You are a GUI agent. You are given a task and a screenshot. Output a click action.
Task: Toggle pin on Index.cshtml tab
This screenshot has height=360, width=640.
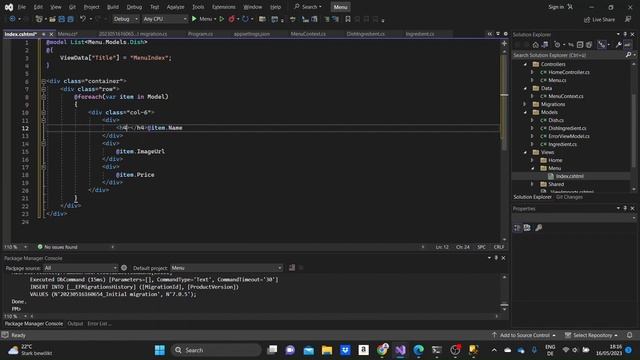(x=44, y=34)
